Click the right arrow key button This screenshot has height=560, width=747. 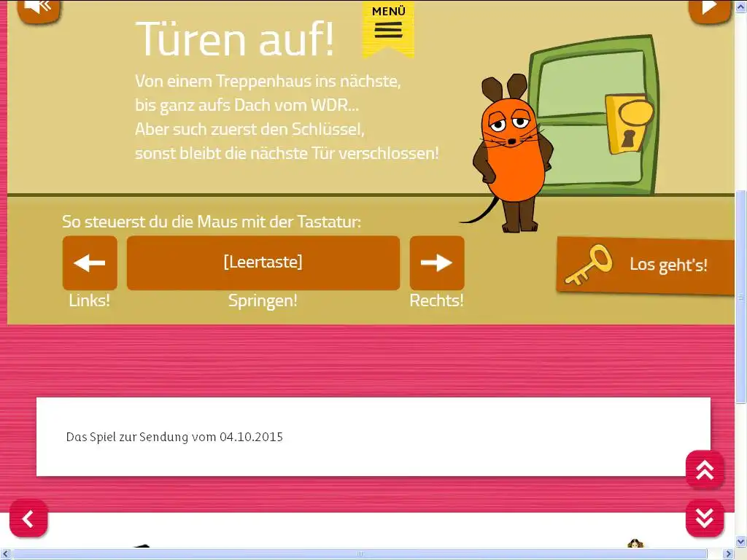point(437,262)
